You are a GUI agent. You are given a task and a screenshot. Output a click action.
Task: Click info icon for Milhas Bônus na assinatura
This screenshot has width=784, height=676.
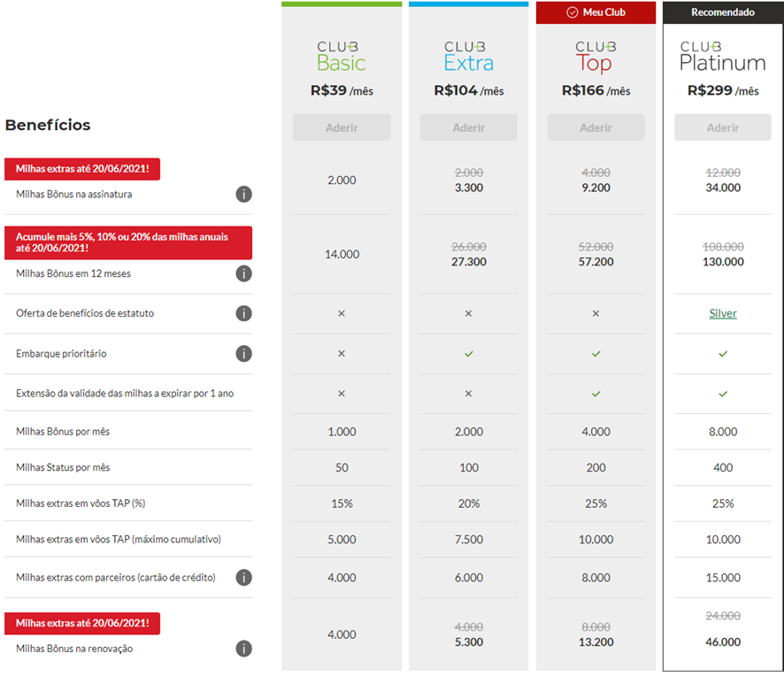pyautogui.click(x=243, y=194)
